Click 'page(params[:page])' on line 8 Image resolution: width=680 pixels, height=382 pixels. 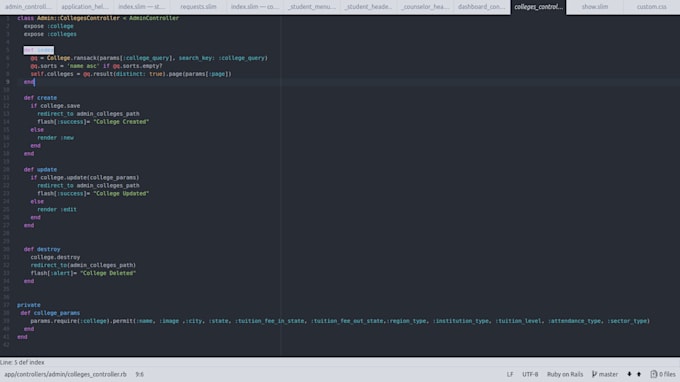tap(200, 74)
